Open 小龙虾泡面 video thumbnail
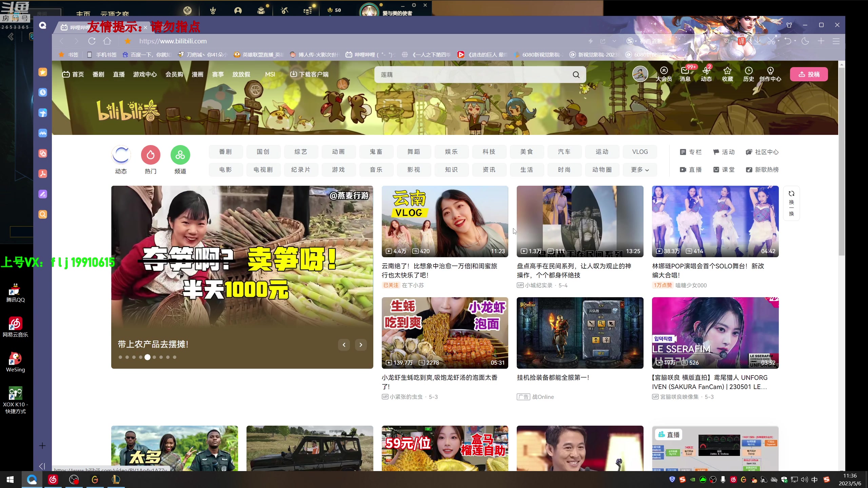This screenshot has height=488, width=868. [445, 333]
